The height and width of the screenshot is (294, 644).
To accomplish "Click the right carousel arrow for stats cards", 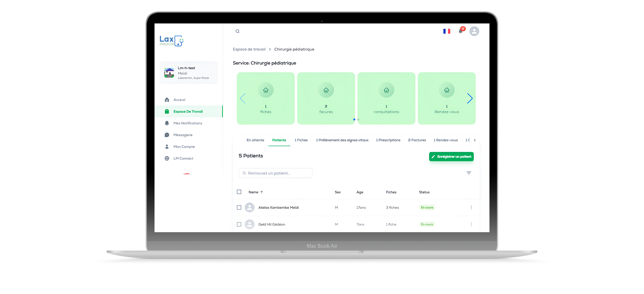I will 470,98.
